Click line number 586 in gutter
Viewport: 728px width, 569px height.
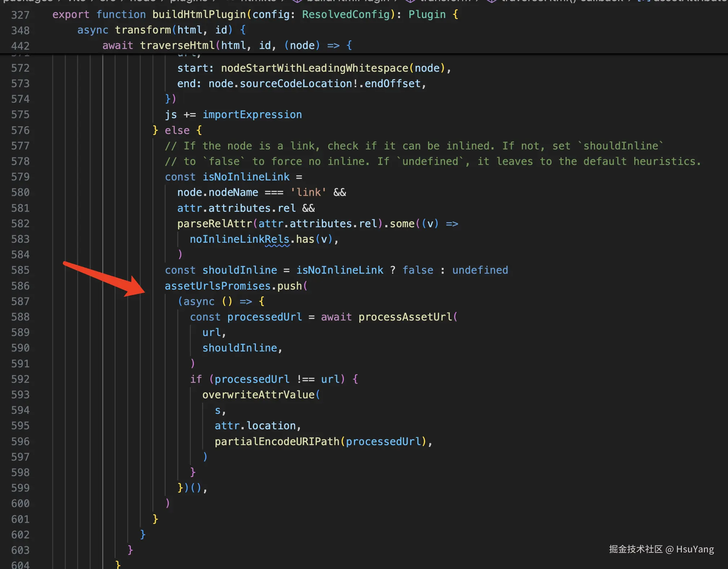(20, 286)
